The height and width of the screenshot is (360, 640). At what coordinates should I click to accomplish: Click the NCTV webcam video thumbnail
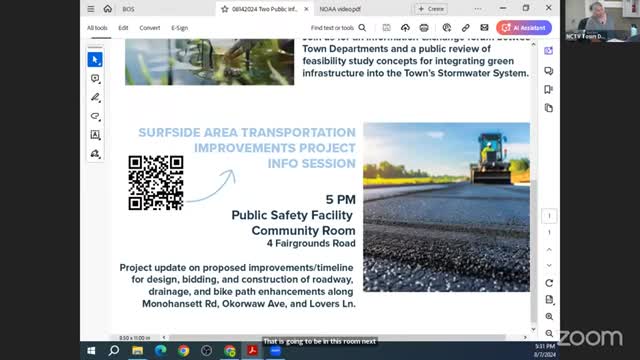tap(602, 20)
